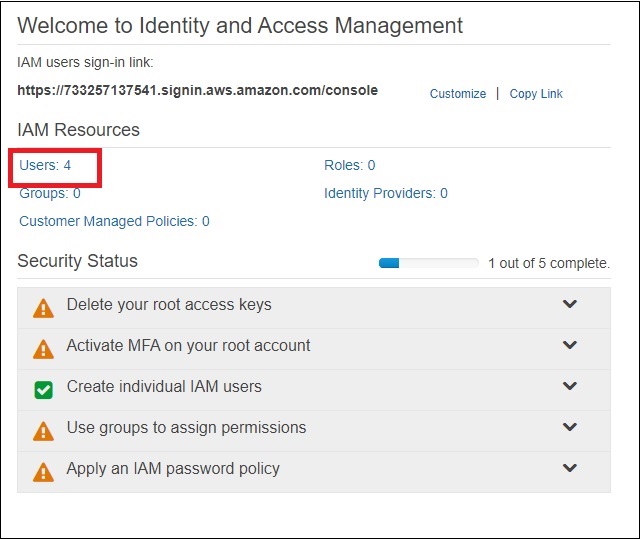Open the Customer Managed Policies: 0 link
Image resolution: width=640 pixels, height=539 pixels.
coord(114,221)
